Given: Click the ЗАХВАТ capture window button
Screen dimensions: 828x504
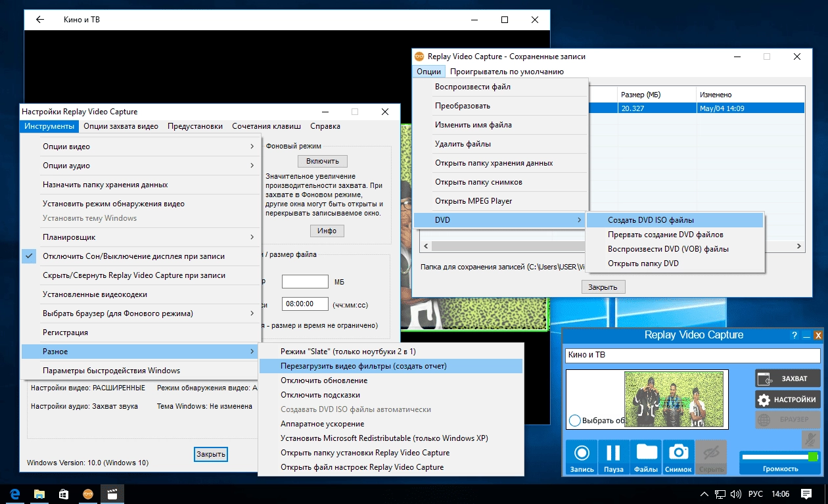Looking at the screenshot, I should [788, 378].
